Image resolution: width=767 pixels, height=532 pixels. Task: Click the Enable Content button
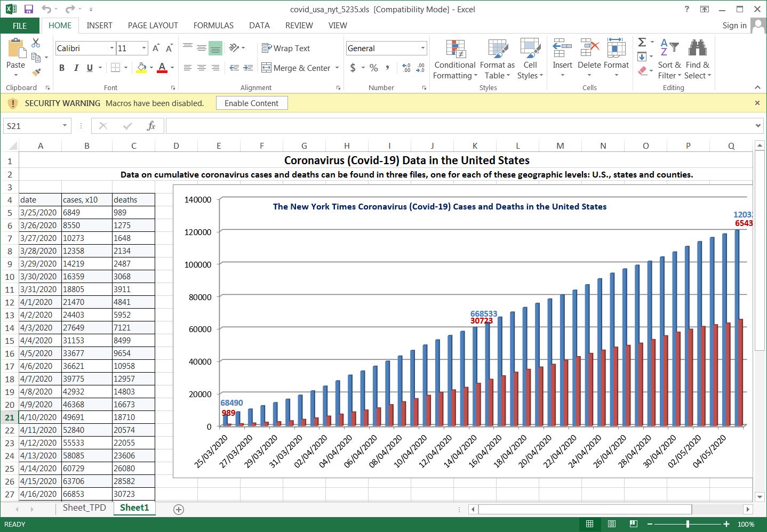[x=251, y=103]
